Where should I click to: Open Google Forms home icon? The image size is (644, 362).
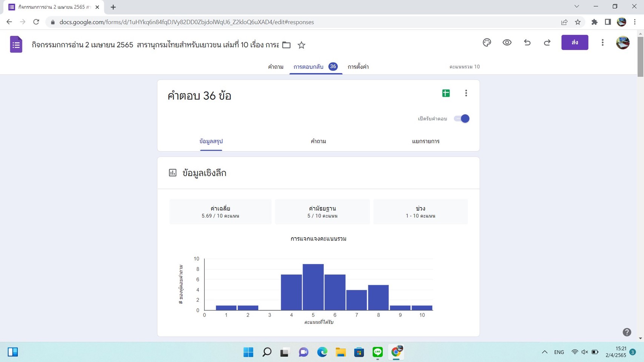click(16, 44)
